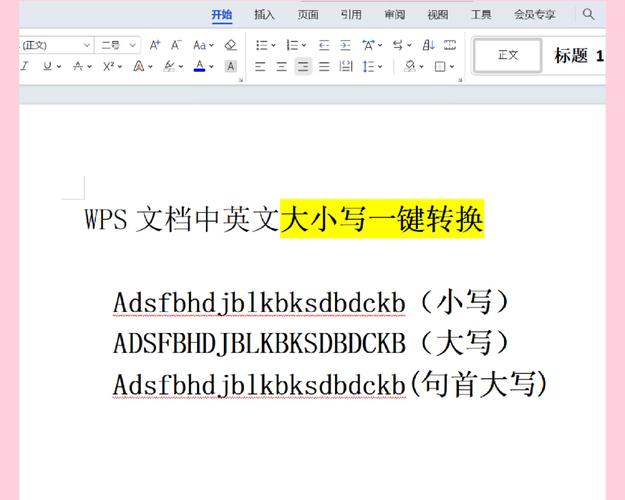Switch to the 开始 tab
Image resolution: width=625 pixels, height=500 pixels.
(222, 15)
